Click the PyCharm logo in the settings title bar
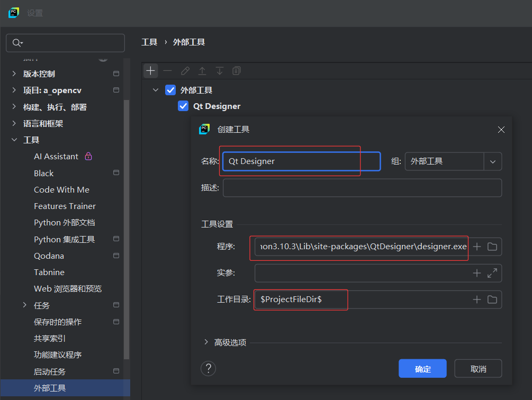Viewport: 532px width, 400px height. pos(14,13)
